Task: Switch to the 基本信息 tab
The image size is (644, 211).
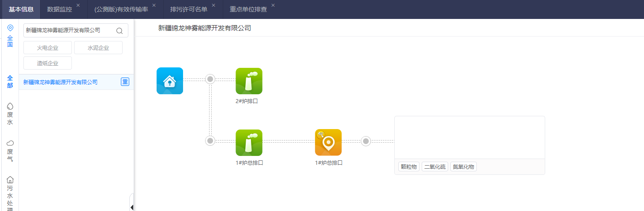Action: click(x=21, y=9)
